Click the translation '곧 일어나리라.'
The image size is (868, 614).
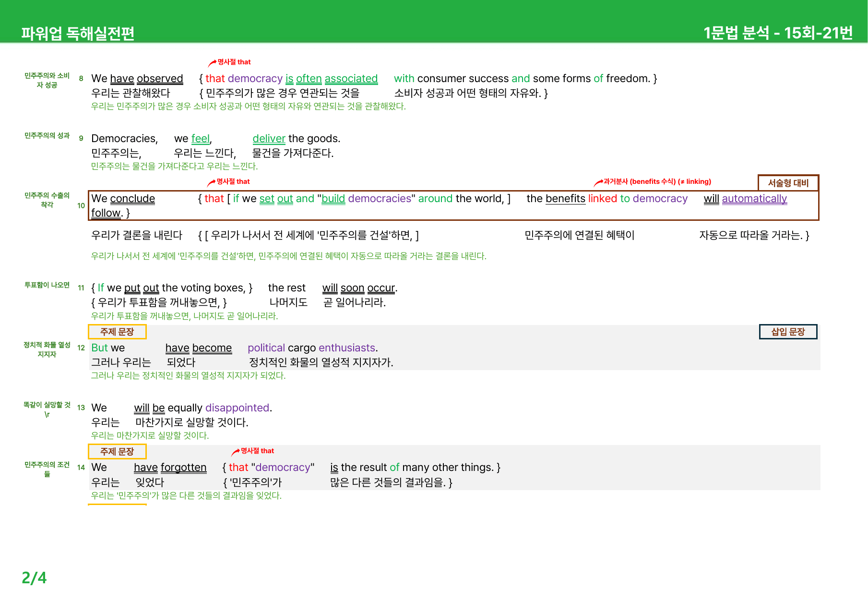coord(355,302)
